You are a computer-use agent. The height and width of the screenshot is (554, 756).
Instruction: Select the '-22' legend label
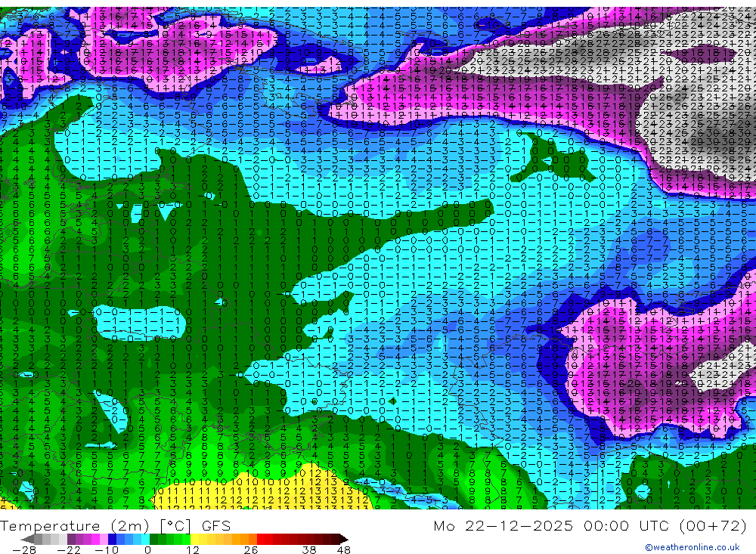(x=69, y=549)
